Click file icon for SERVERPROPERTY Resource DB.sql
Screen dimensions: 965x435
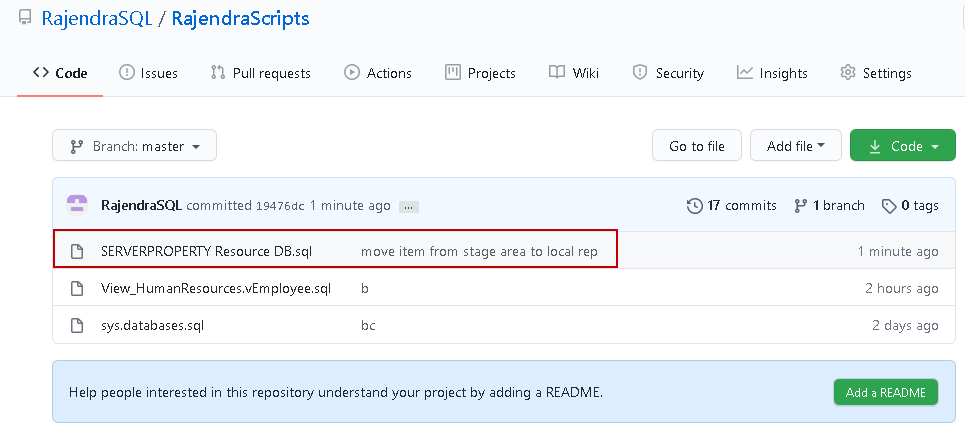pos(77,251)
